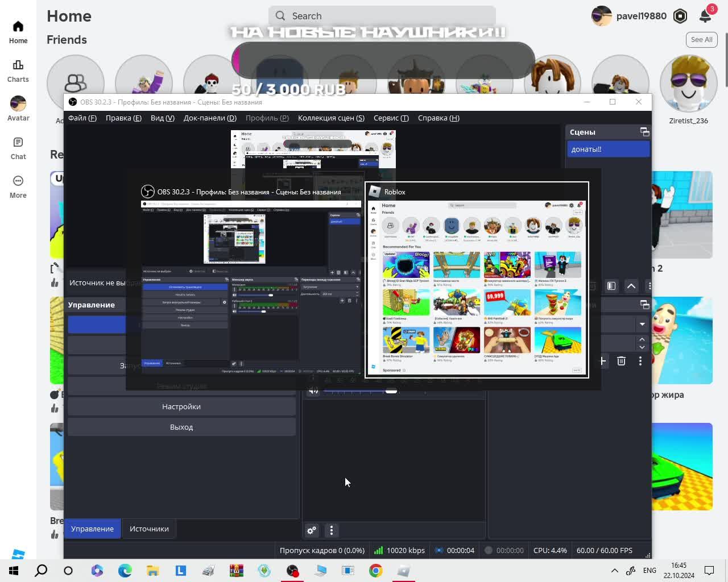
Task: Open Windows taskbar search
Action: coord(41,571)
